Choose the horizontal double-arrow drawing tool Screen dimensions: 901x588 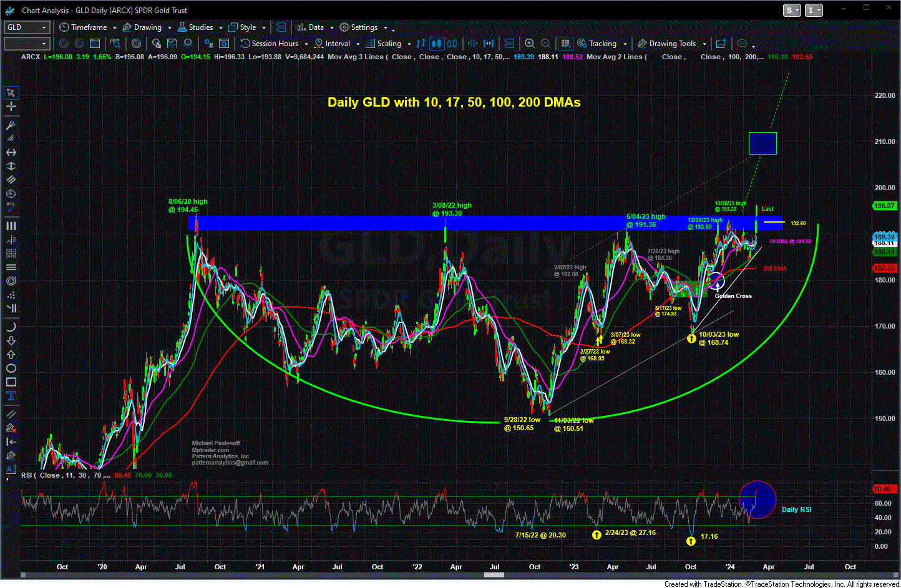(x=11, y=153)
